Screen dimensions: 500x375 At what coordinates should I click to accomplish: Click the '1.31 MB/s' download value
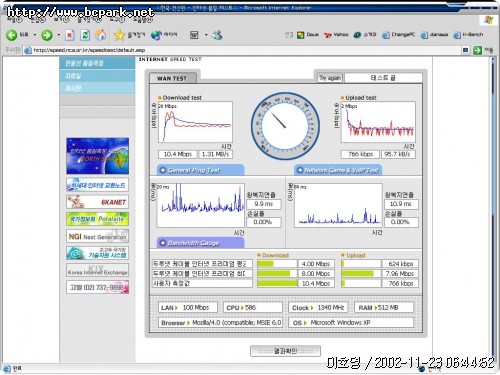(x=215, y=154)
